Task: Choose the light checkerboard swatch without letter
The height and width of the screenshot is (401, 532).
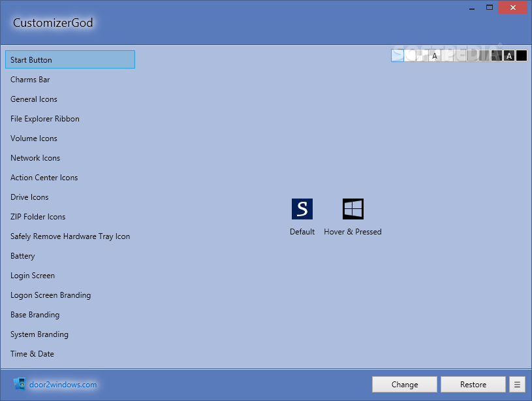Action: pos(422,56)
